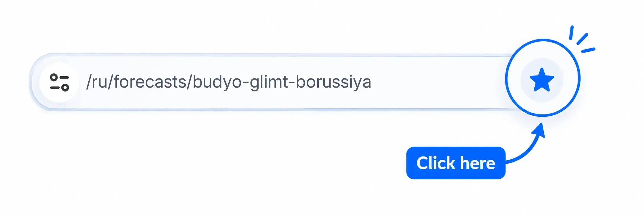Click the "Click here" blue label
The image size is (644, 215).
(456, 163)
